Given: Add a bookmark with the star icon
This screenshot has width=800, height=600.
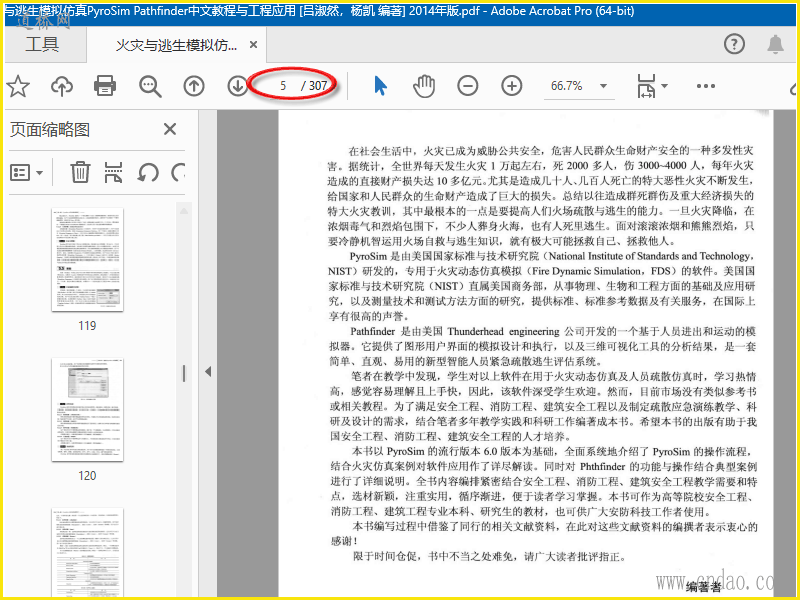Looking at the screenshot, I should point(18,86).
